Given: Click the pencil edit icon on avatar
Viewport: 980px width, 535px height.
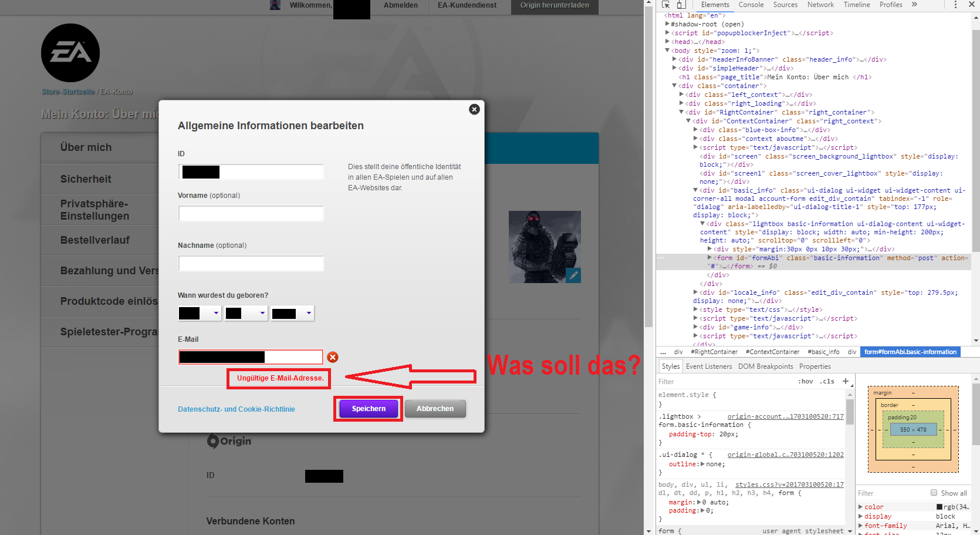Looking at the screenshot, I should point(573,275).
